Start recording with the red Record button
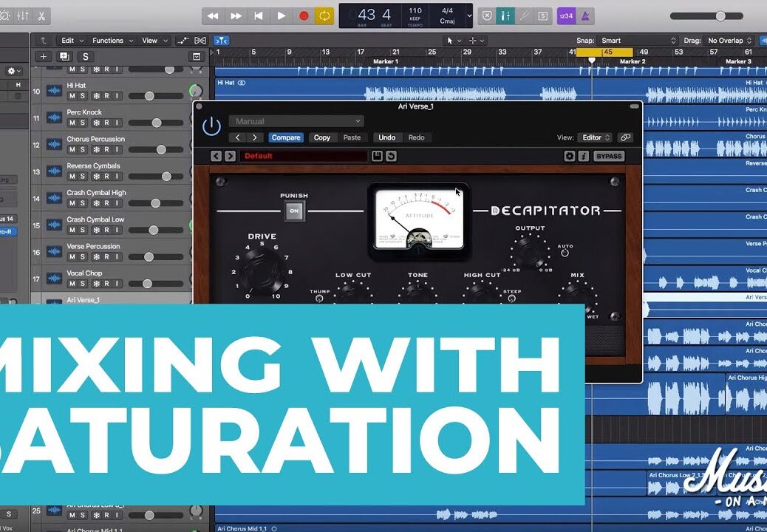The width and height of the screenshot is (767, 532). point(304,16)
